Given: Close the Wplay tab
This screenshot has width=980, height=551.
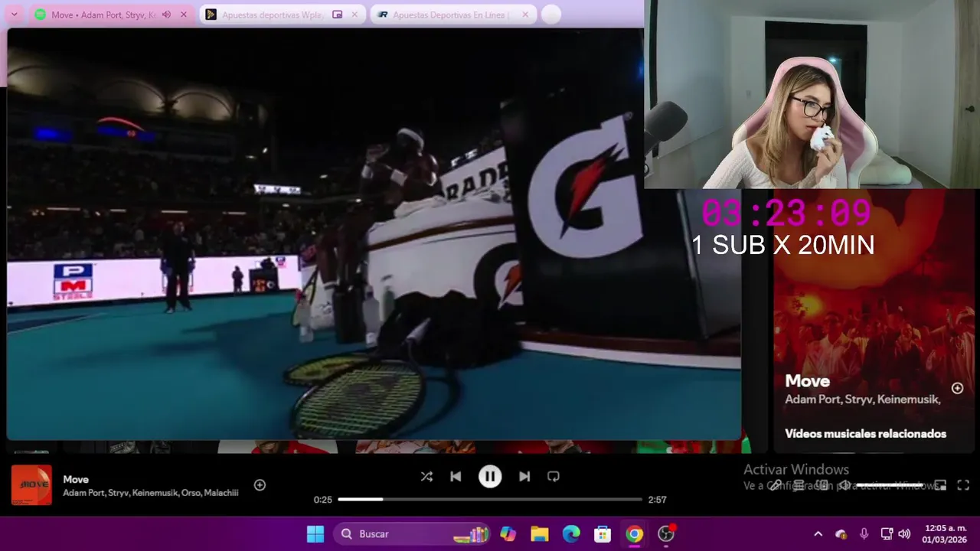Looking at the screenshot, I should [x=354, y=15].
